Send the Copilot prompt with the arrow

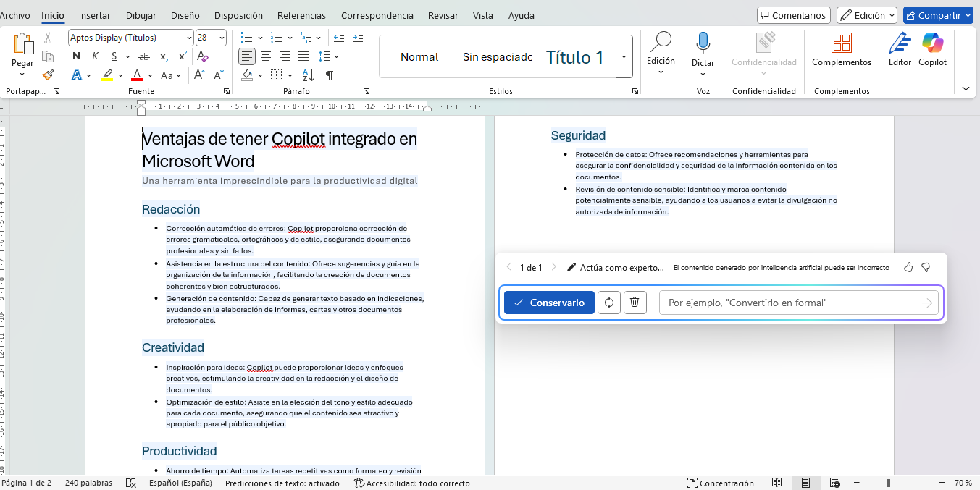coord(926,303)
